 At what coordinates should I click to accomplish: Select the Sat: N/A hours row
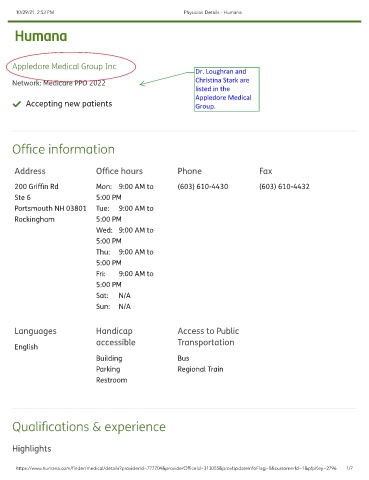[x=113, y=296]
